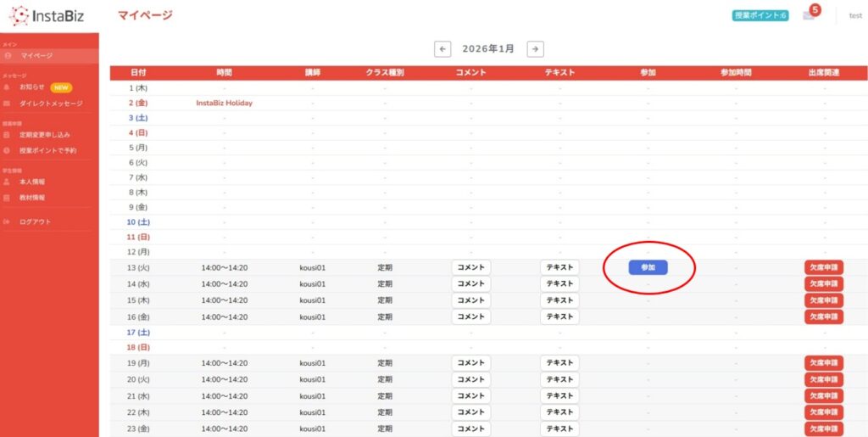Screen dimensions: 868x437
Task: Click the 授業ポイント:6 badge
Action: pos(760,15)
